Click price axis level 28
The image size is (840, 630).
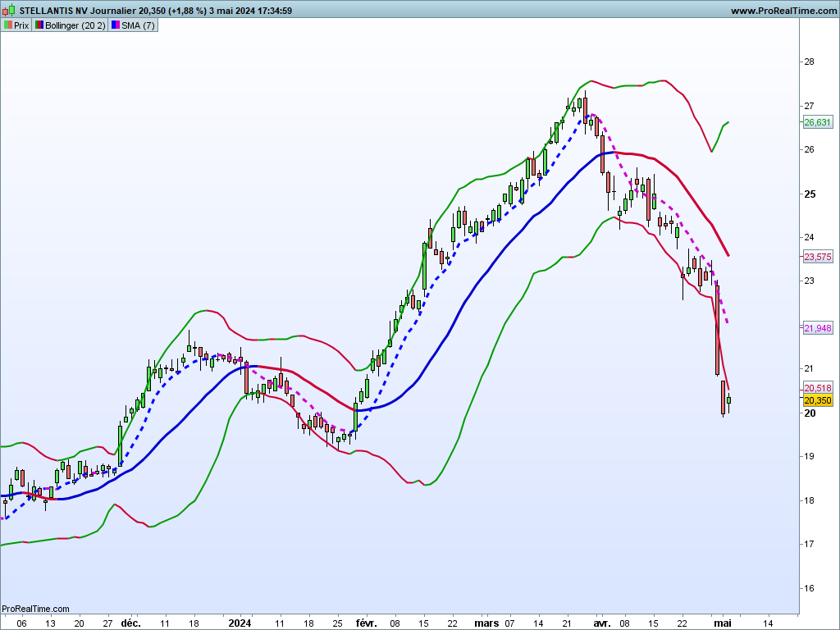[809, 62]
